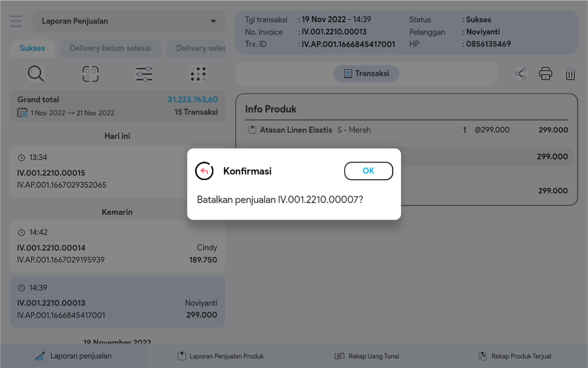Print the invoice with printer icon
The width and height of the screenshot is (588, 368).
pyautogui.click(x=545, y=74)
